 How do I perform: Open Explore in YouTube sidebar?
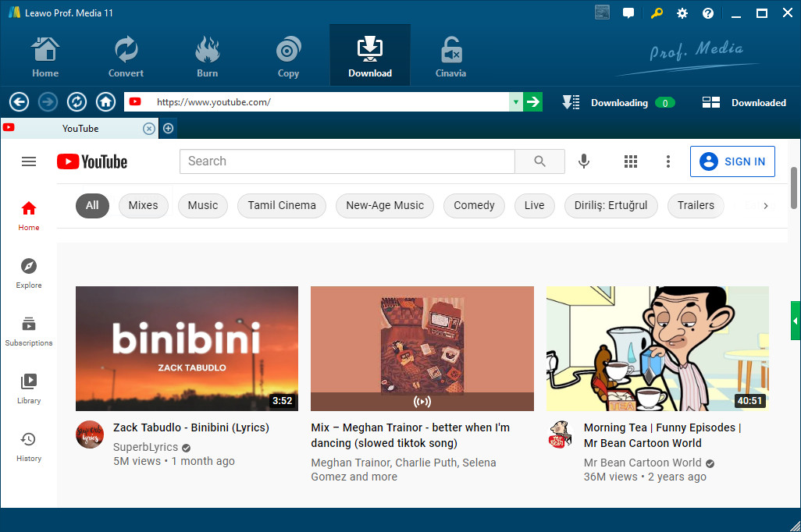click(x=29, y=274)
